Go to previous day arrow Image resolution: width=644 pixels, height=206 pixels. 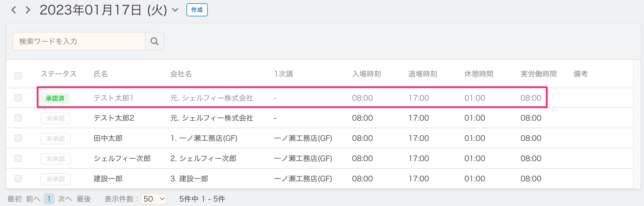click(x=14, y=10)
